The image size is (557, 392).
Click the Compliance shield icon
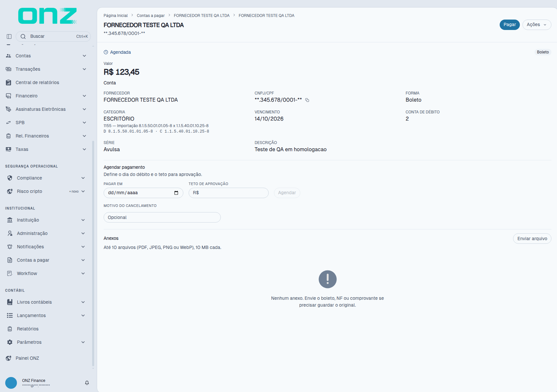(x=10, y=178)
